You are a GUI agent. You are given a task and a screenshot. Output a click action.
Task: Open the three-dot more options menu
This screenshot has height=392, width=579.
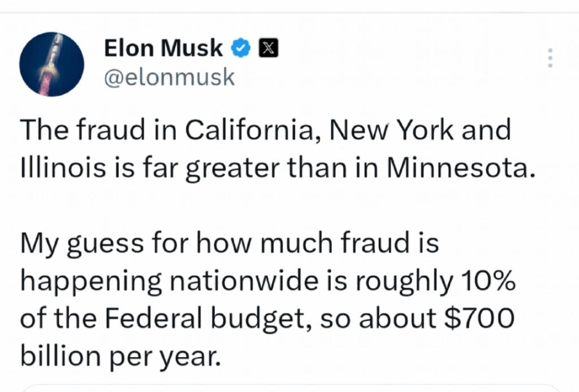[550, 58]
